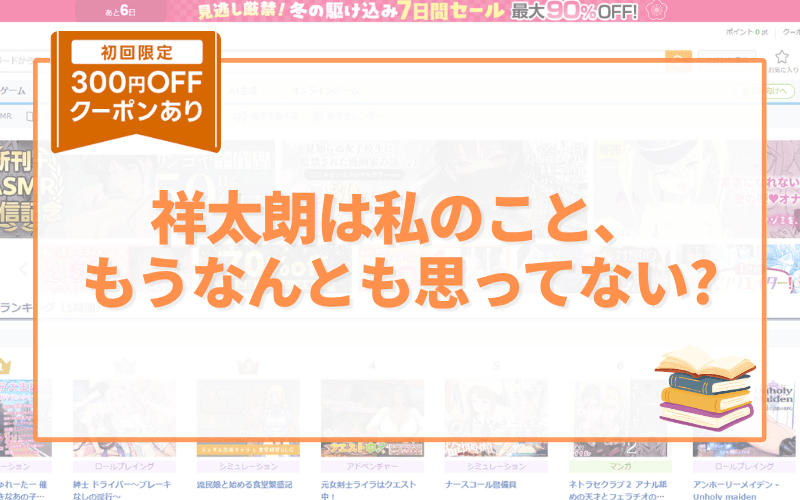Select the ゲーム category tab

(13, 91)
